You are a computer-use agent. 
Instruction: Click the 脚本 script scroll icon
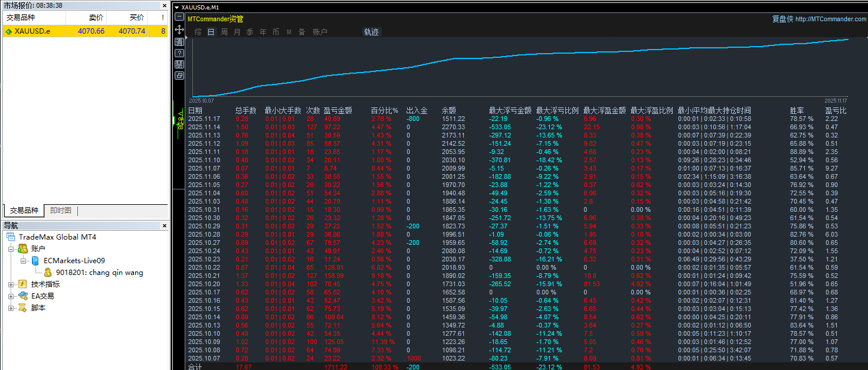click(23, 308)
